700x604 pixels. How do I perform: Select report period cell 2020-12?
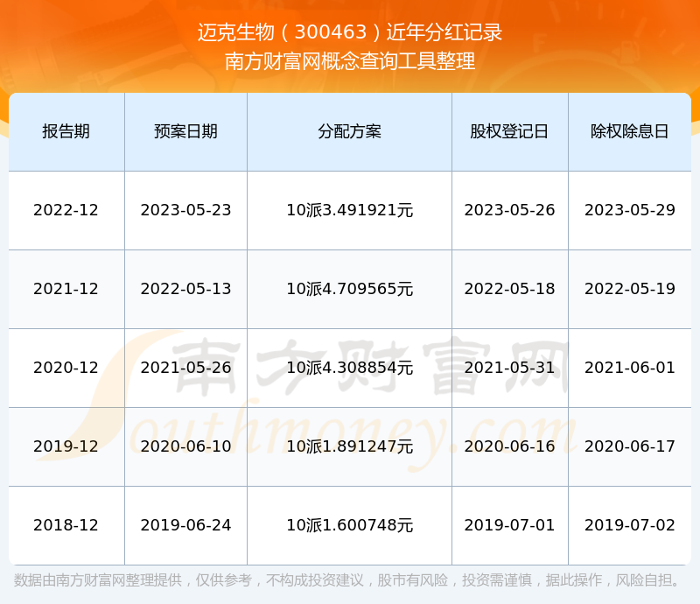point(66,368)
